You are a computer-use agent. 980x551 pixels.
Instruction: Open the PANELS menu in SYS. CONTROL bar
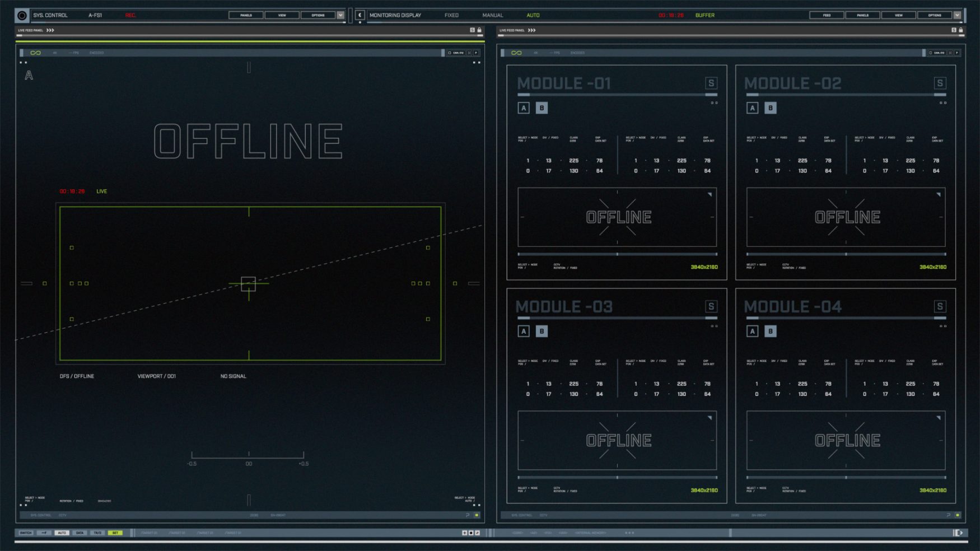coord(246,15)
